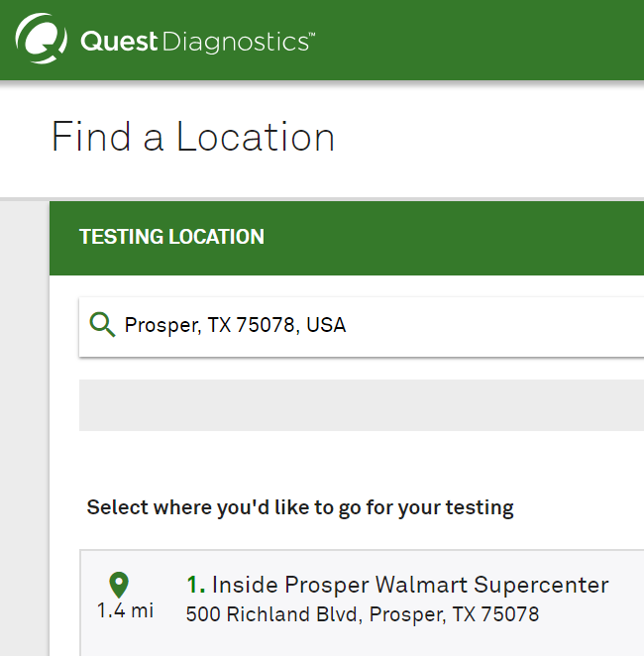Click the Quest wordmark in the header
Viewport: 644px width, 656px height.
119,42
